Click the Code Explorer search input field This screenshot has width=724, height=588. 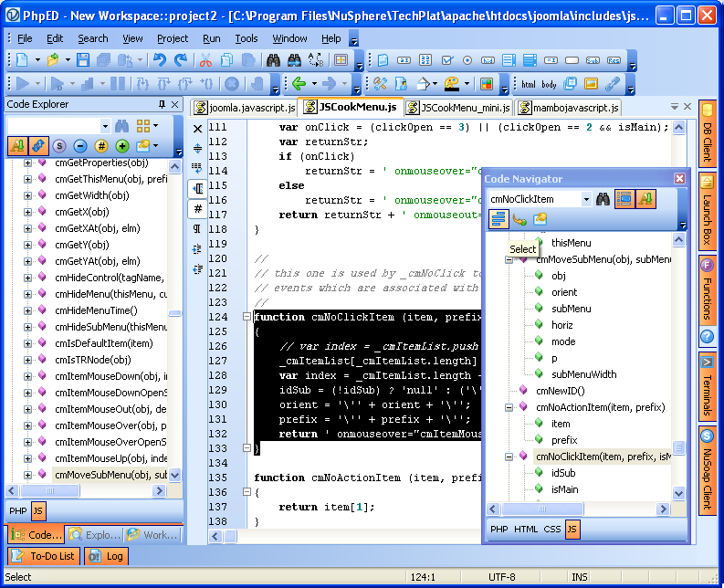point(54,126)
